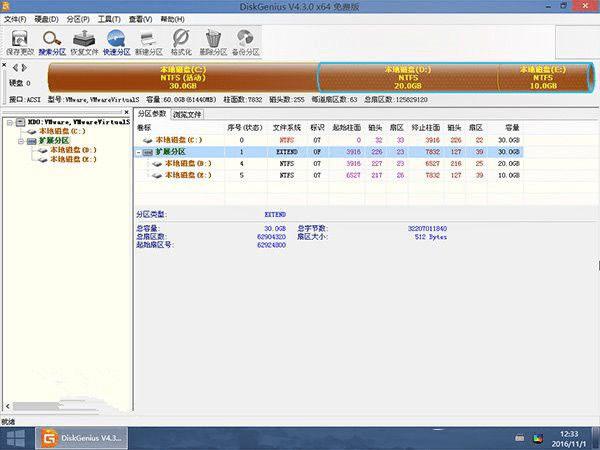The height and width of the screenshot is (450, 600).
Task: Click the 10.0GB capacity cell of E:
Action: (509, 175)
